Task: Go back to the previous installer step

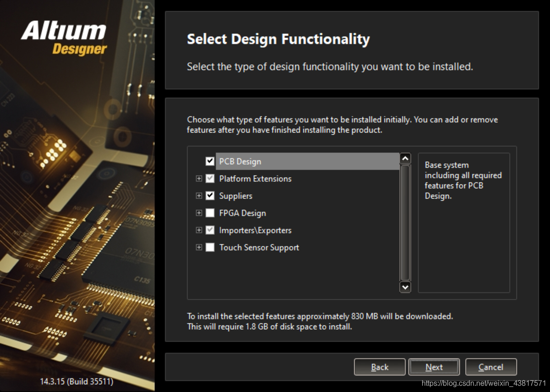Action: (379, 367)
